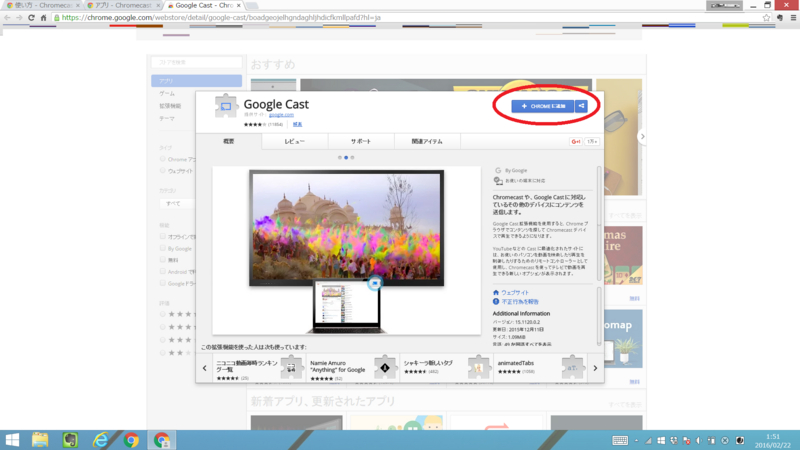Go back using the browser back arrow
The height and width of the screenshot is (450, 800).
pyautogui.click(x=7, y=17)
